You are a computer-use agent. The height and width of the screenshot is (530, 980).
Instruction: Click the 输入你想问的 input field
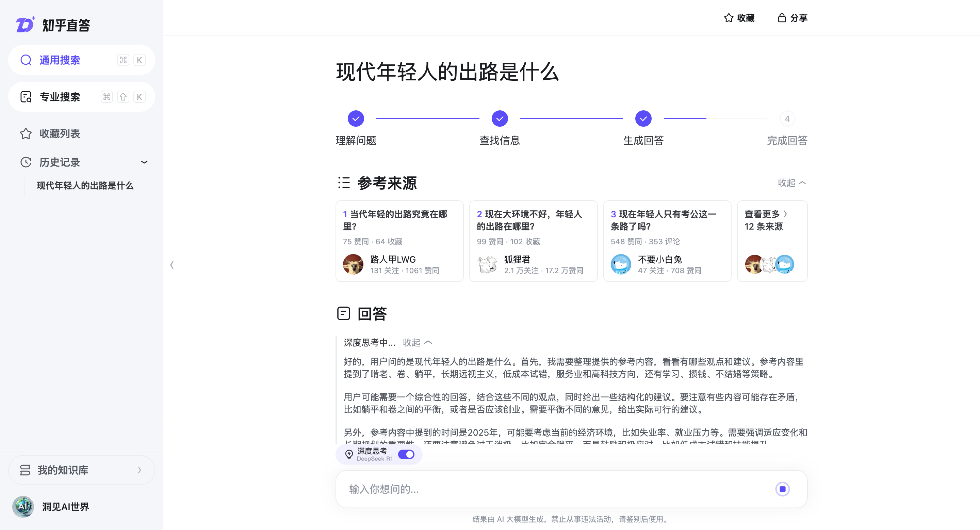[x=555, y=489]
